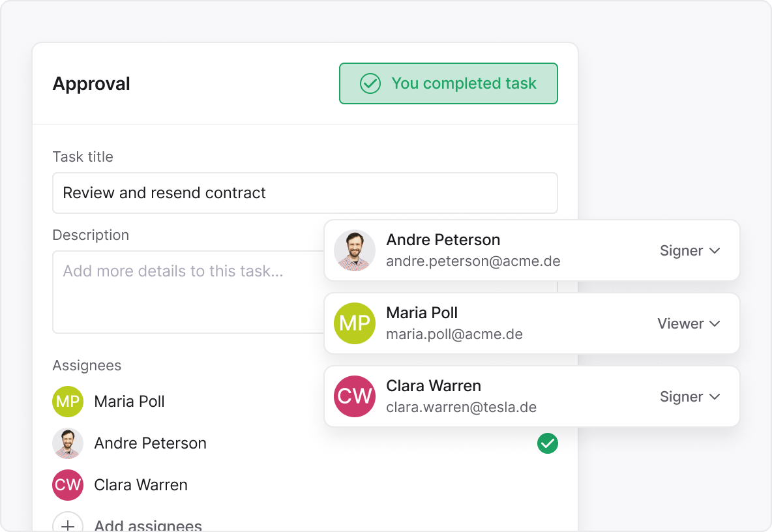Click clara.warren@tesla.de email address
This screenshot has height=532, width=772.
(461, 407)
